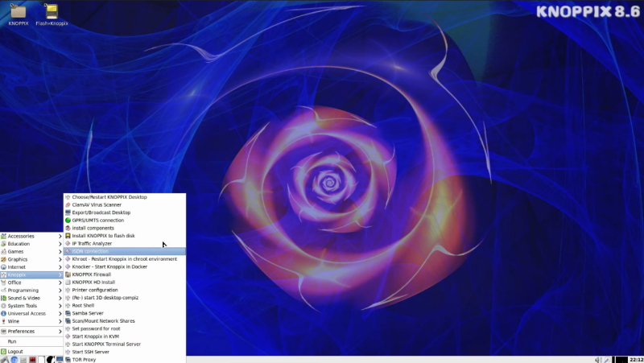This screenshot has width=644, height=363.
Task: Expand the Programming submenu arrow
Action: [x=60, y=291]
